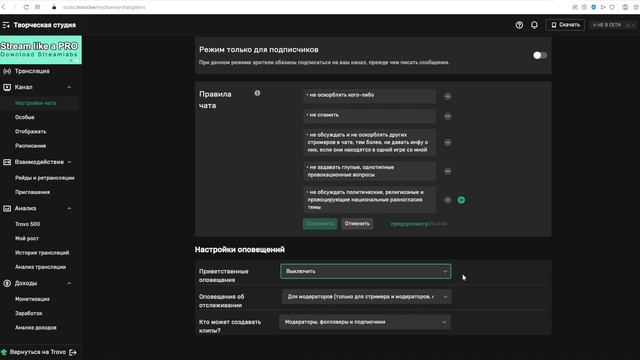Open Рейды и ретрансляции
640x360 pixels.
tap(44, 178)
